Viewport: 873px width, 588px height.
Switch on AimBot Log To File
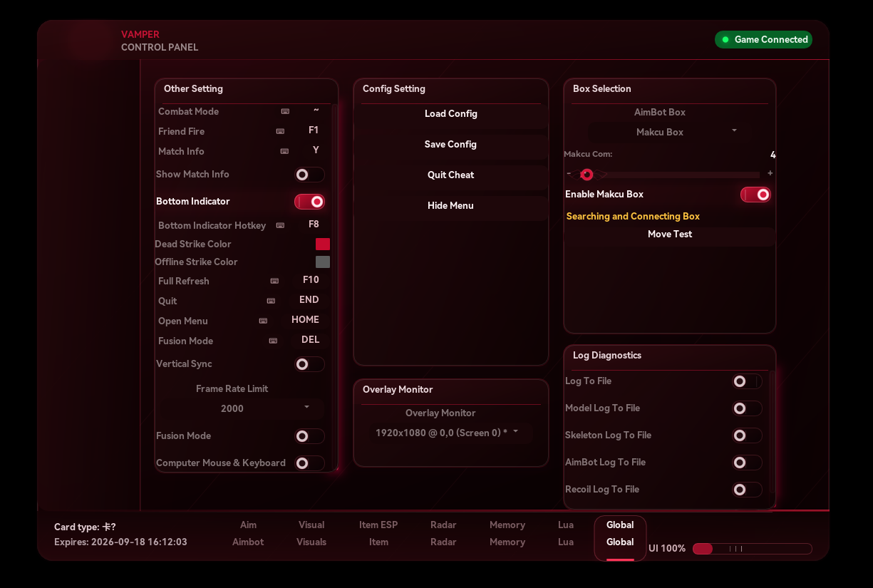point(747,463)
